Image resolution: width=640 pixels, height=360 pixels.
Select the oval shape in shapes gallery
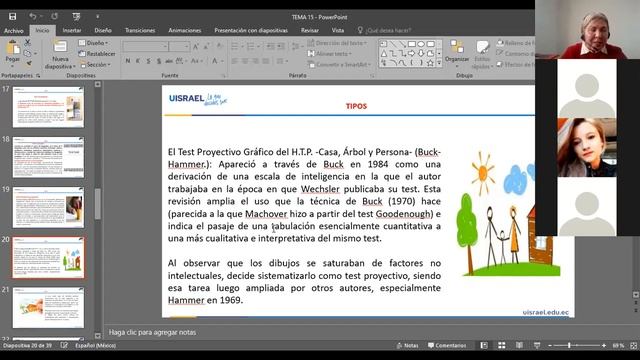click(421, 44)
